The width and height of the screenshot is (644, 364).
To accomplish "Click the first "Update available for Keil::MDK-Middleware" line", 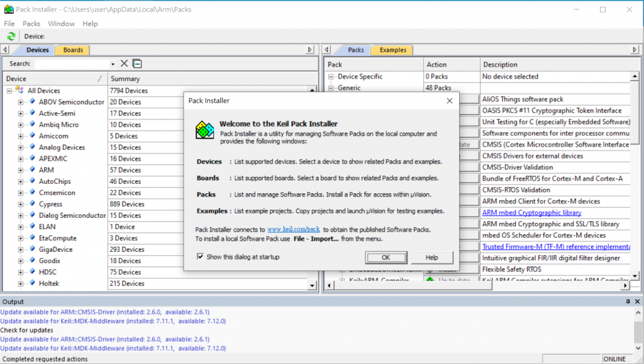I will click(113, 321).
